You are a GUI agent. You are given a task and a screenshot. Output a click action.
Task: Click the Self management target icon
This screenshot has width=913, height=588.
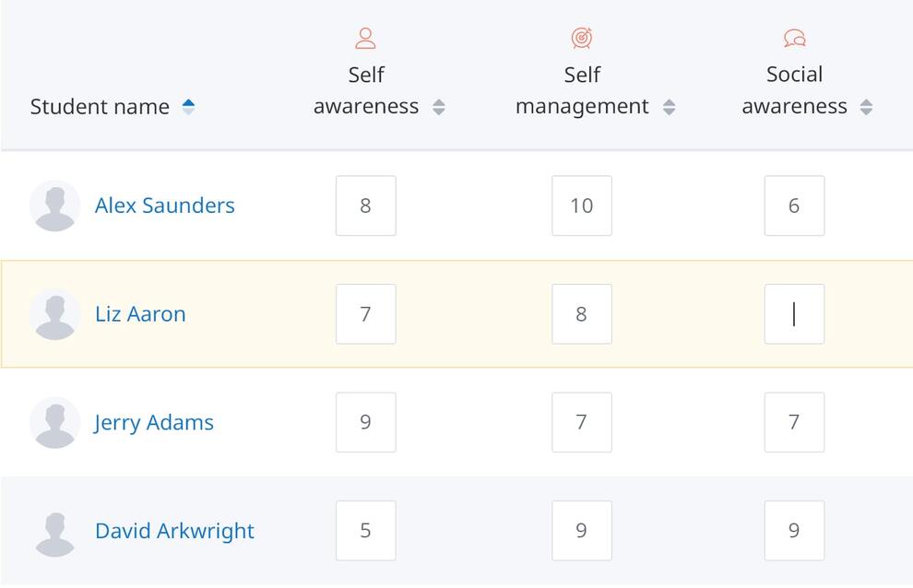(582, 39)
